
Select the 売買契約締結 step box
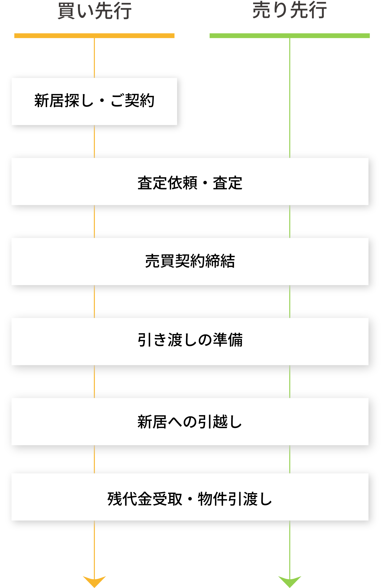(x=190, y=262)
